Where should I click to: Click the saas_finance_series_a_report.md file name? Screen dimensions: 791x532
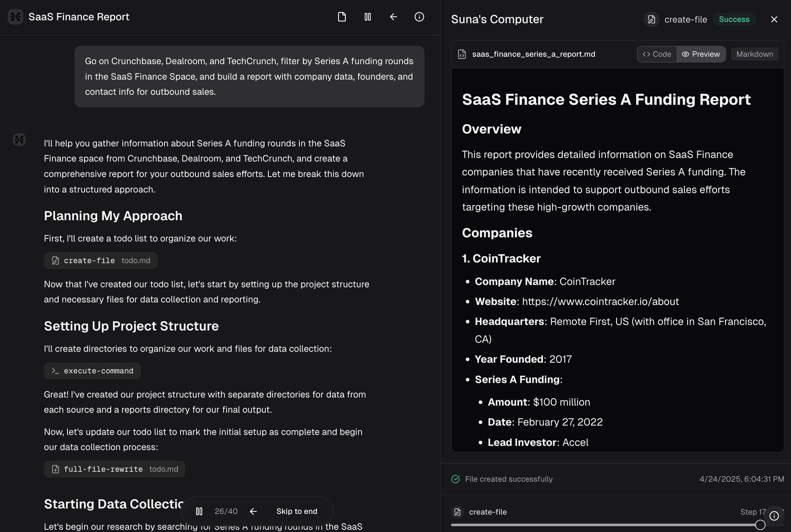click(533, 54)
